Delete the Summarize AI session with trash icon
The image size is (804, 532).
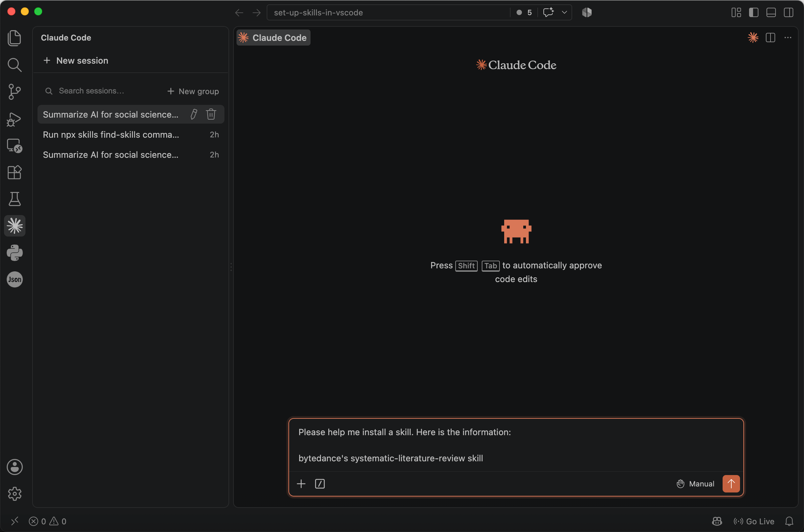211,114
